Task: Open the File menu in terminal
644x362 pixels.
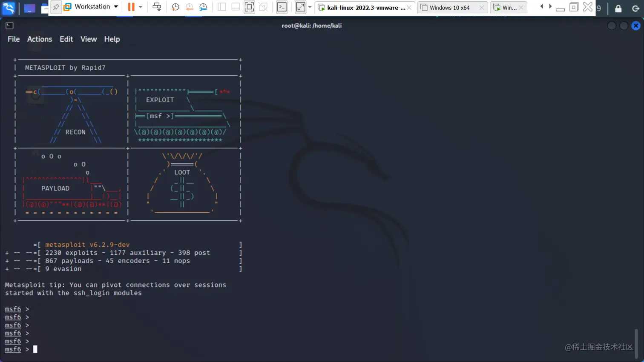Action: point(14,39)
